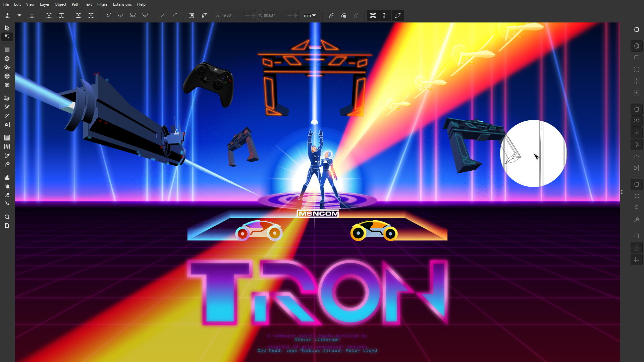Select the Tweak tool
The height and width of the screenshot is (362, 644).
(7, 177)
